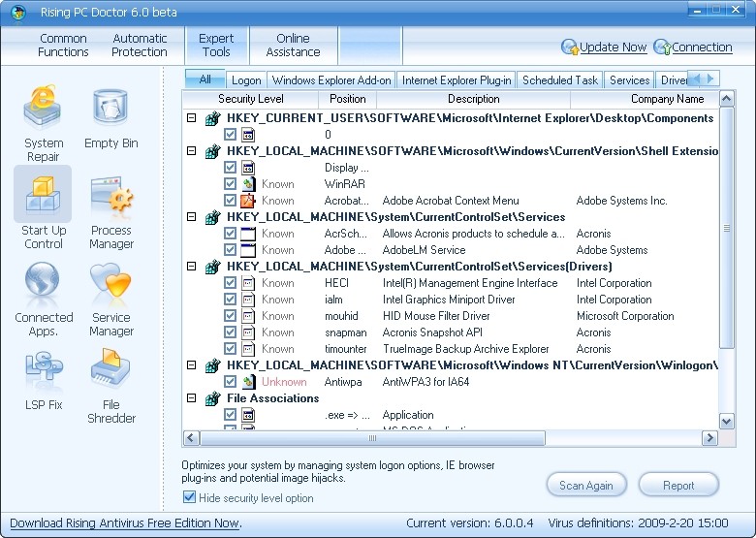Viewport: 756px width, 538px height.
Task: Uncheck the timounter driver checkbox
Action: [x=230, y=349]
